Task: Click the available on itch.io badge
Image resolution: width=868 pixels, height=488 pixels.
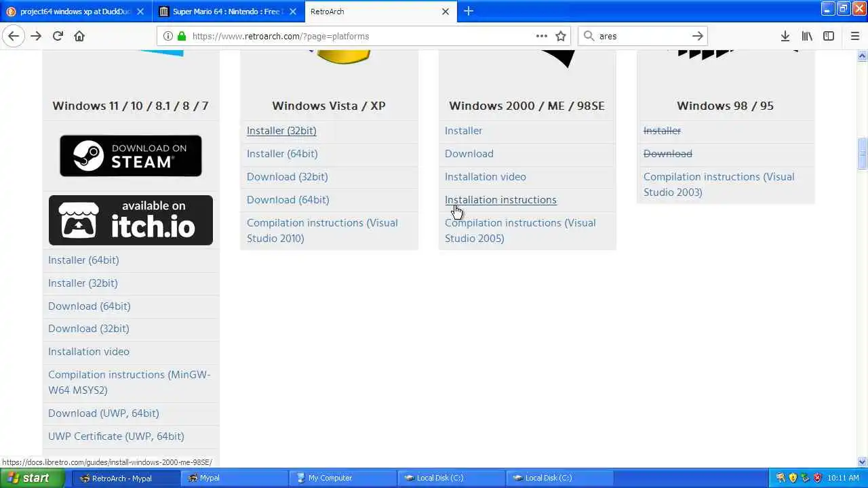Action: 131,220
